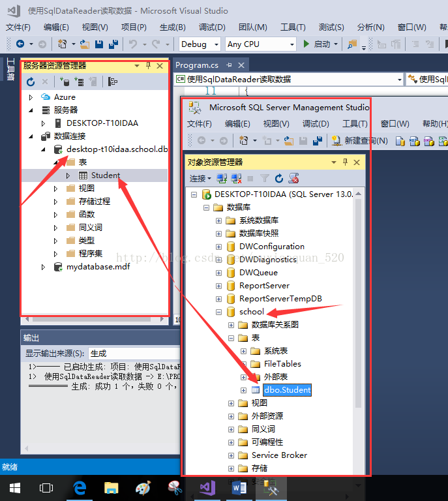Click Connect Object Explorer icon in SSMS
The image size is (448, 501).
coord(222,178)
